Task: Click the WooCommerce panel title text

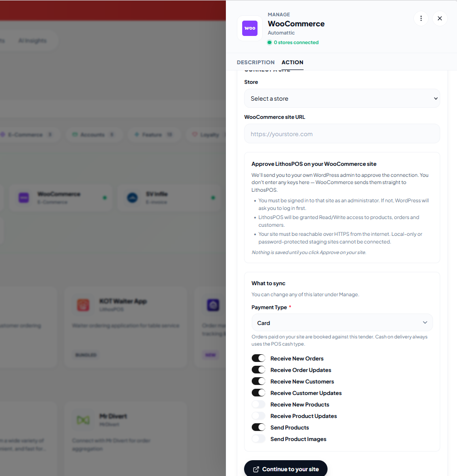Action: click(296, 23)
